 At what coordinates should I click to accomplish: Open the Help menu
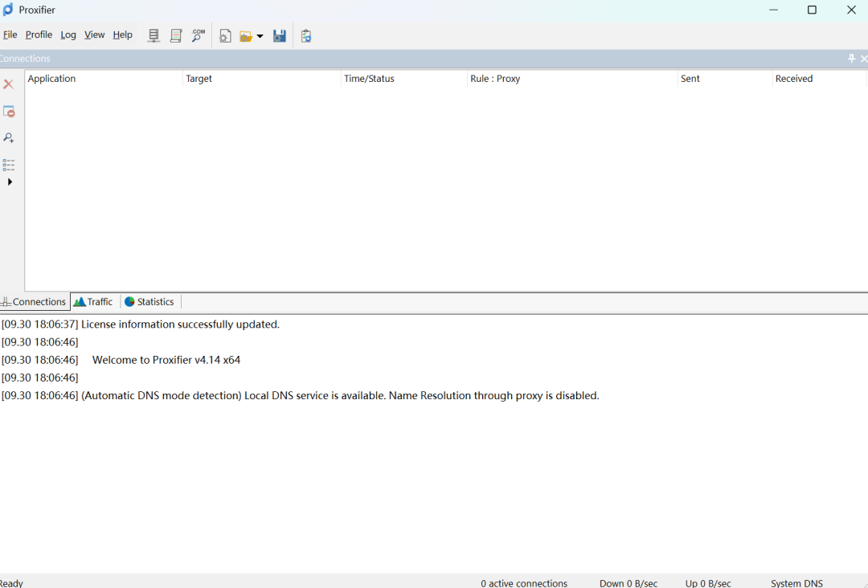(x=122, y=35)
